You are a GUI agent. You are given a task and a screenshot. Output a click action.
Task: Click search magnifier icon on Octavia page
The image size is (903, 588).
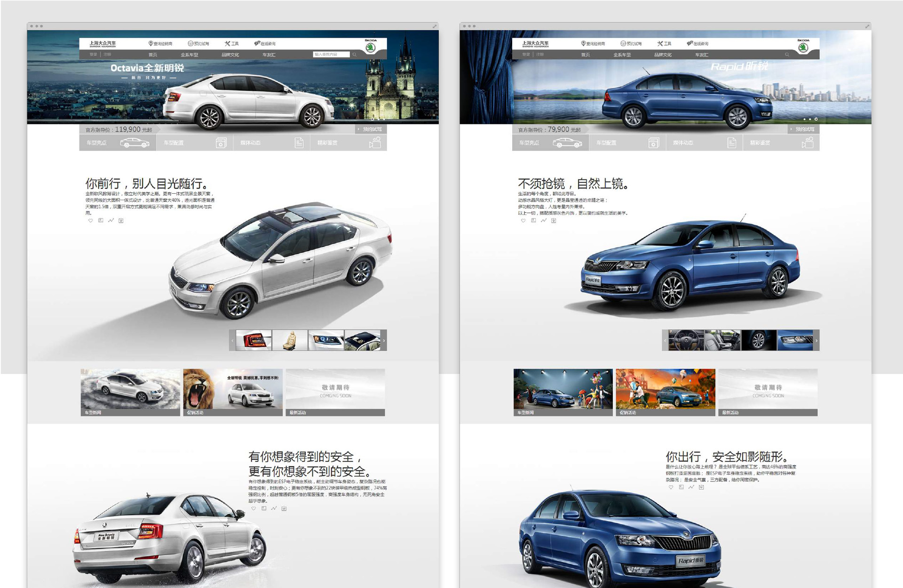tap(355, 55)
